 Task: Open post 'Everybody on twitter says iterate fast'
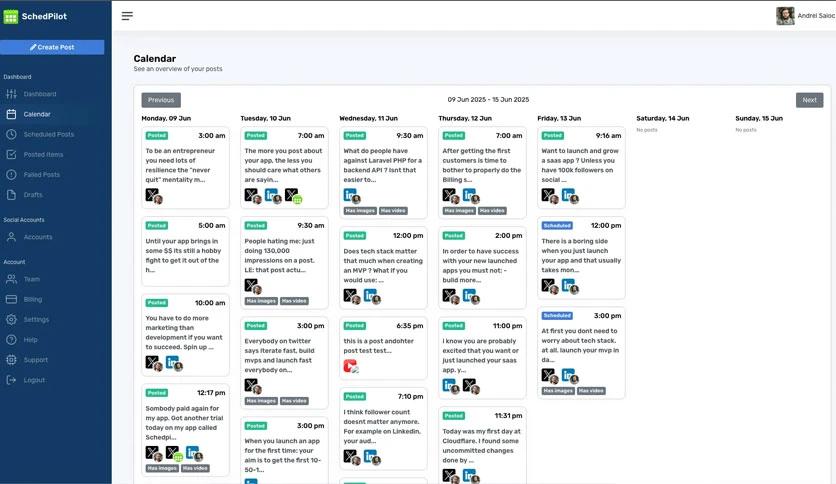284,363
